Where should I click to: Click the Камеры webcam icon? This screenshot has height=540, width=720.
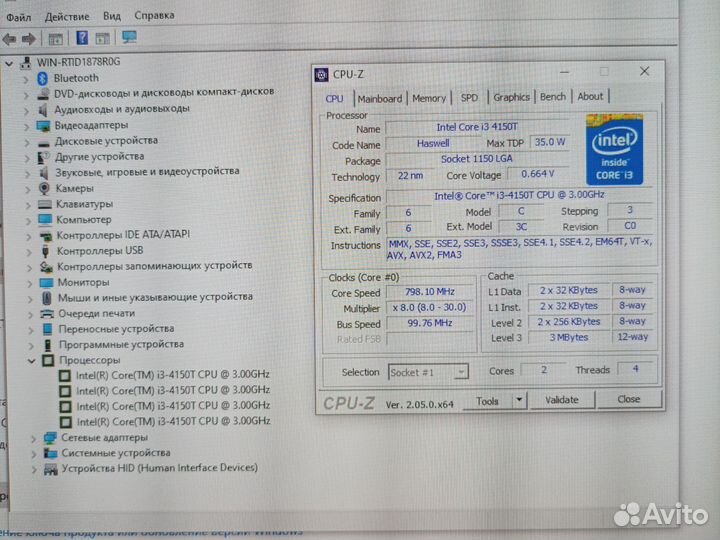pyautogui.click(x=44, y=189)
